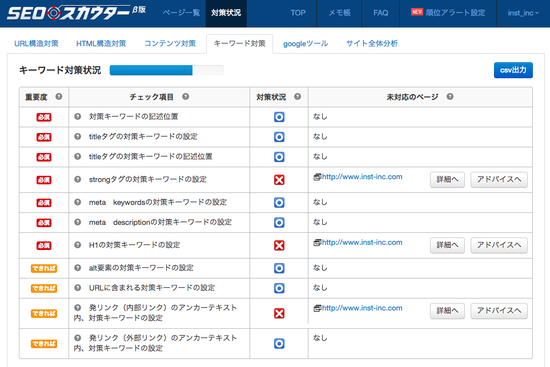The width and height of the screenshot is (550, 367).
Task: Open inst-inc.com link in strongタグ row
Action: point(362,177)
